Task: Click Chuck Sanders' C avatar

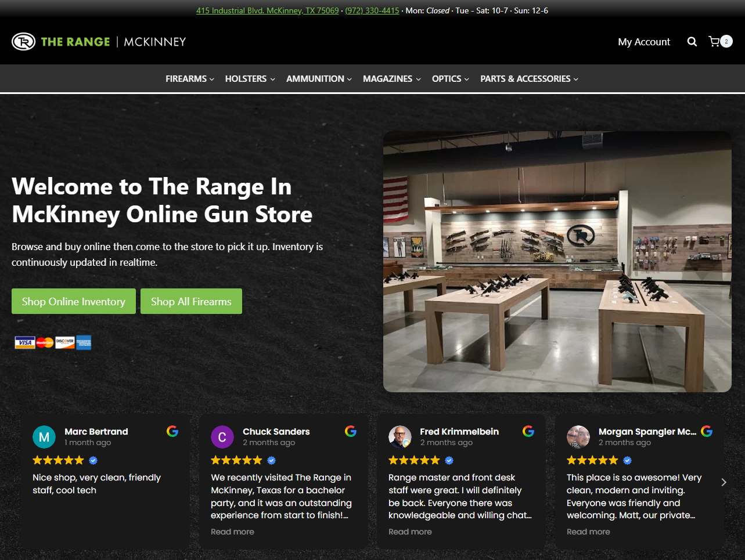Action: tap(222, 437)
